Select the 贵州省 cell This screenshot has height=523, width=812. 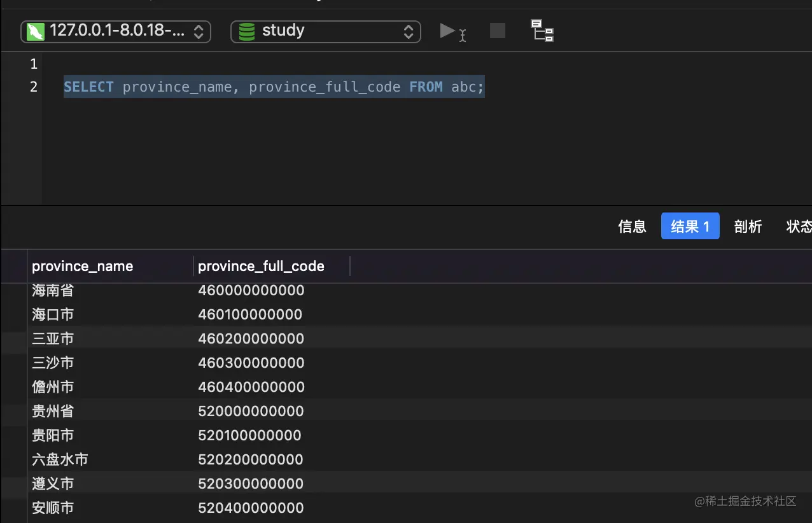(53, 411)
